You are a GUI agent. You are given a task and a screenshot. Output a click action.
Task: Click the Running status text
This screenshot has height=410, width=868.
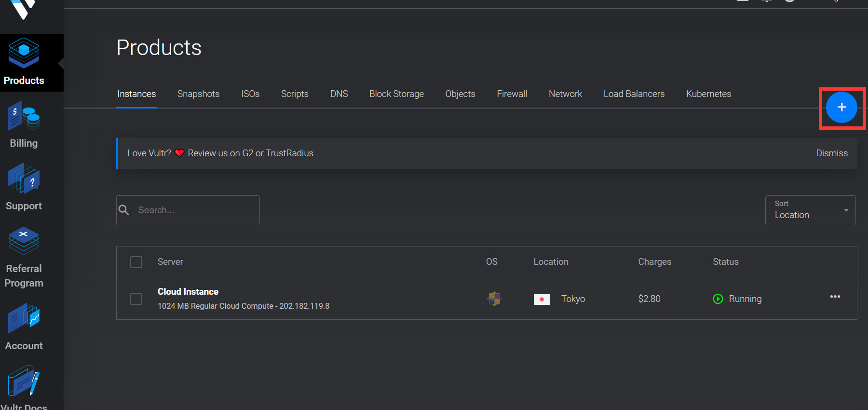tap(745, 299)
